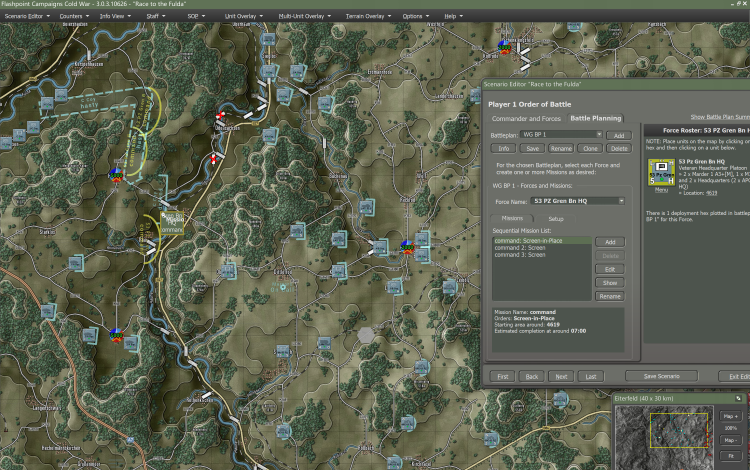Click the battleplan Save button
Viewport: 750px width, 470px height.
pos(532,148)
